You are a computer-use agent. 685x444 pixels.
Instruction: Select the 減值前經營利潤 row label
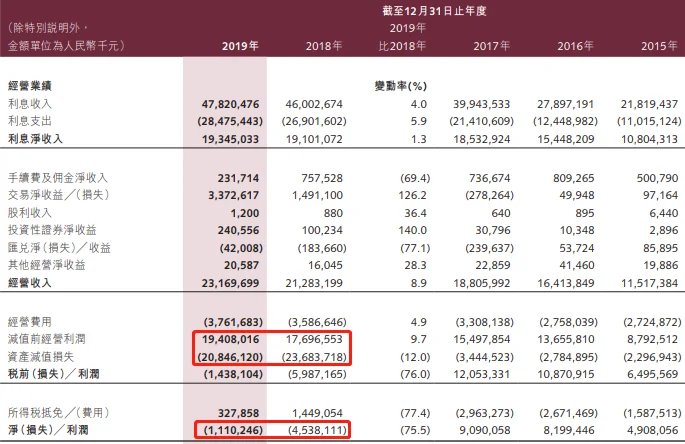point(46,340)
